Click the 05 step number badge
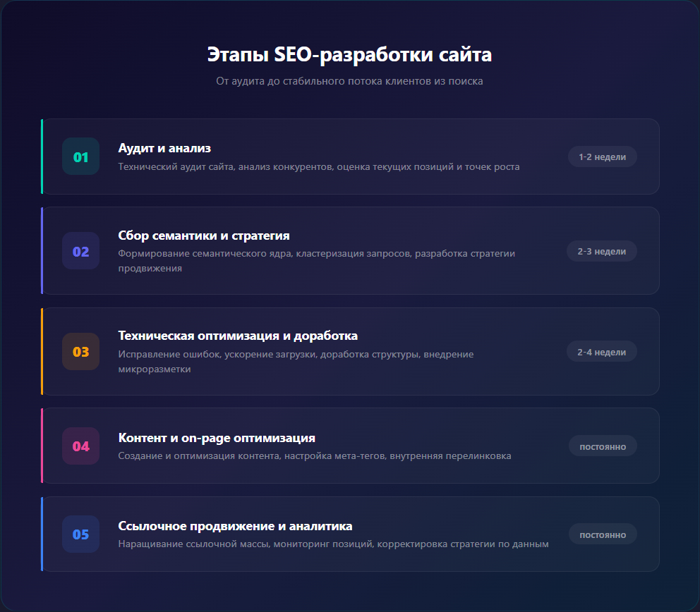The image size is (700, 612). click(81, 534)
